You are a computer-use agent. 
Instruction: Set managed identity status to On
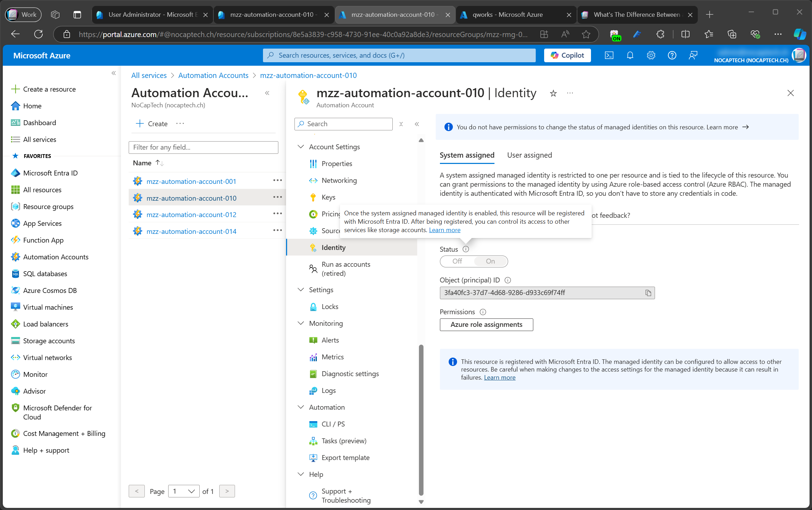click(490, 261)
